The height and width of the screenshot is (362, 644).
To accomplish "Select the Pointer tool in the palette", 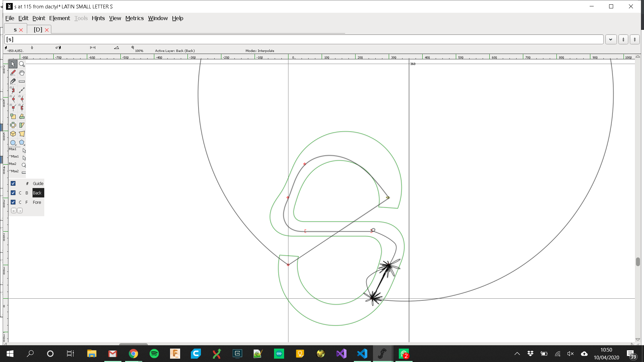I will 13,64.
